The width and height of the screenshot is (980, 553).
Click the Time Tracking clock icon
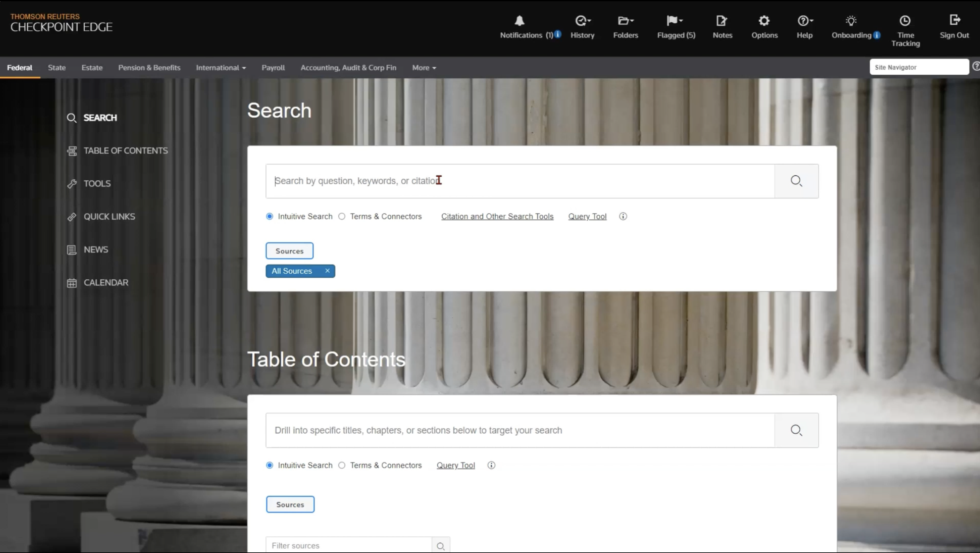[x=905, y=21]
